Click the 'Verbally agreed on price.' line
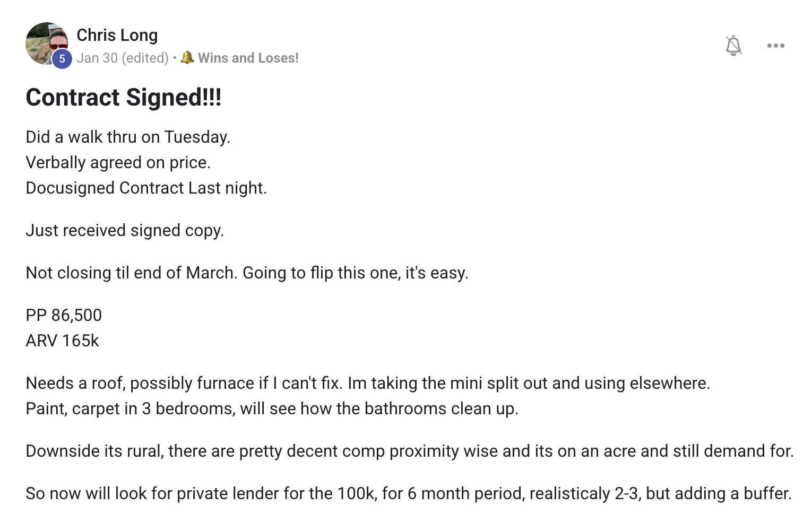The width and height of the screenshot is (812, 523). (118, 162)
